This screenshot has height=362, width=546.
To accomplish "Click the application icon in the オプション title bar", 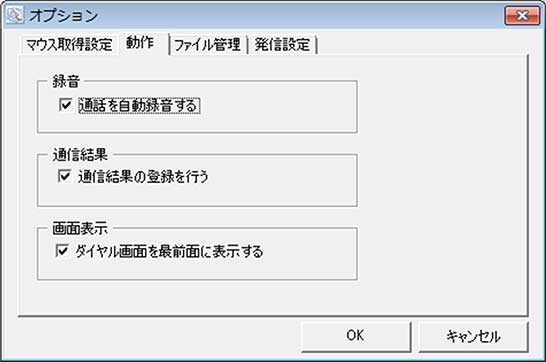I will 15,15.
